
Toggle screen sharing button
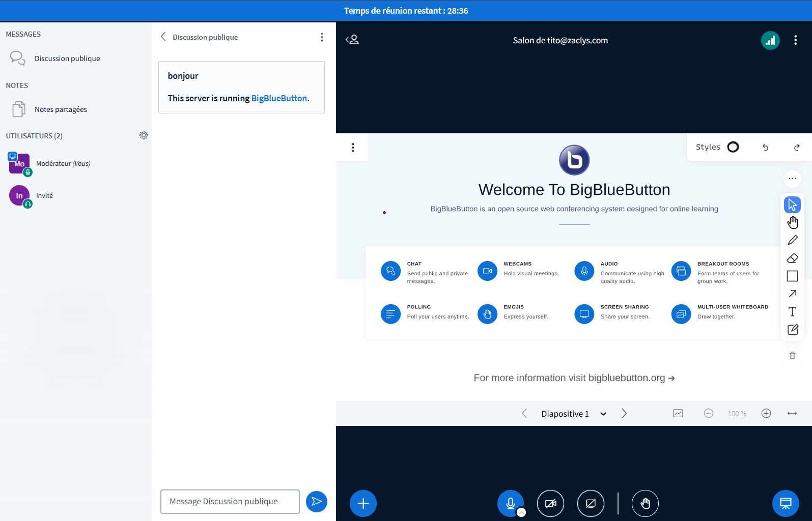tap(591, 503)
